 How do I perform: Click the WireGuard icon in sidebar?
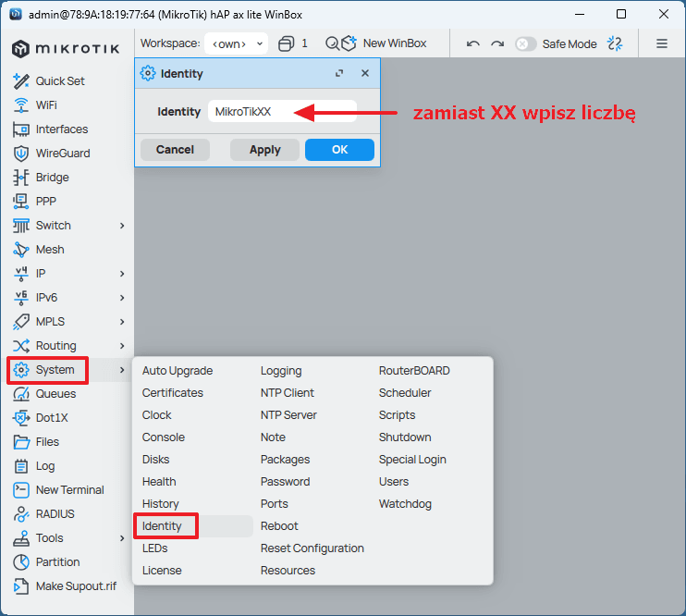click(x=21, y=154)
